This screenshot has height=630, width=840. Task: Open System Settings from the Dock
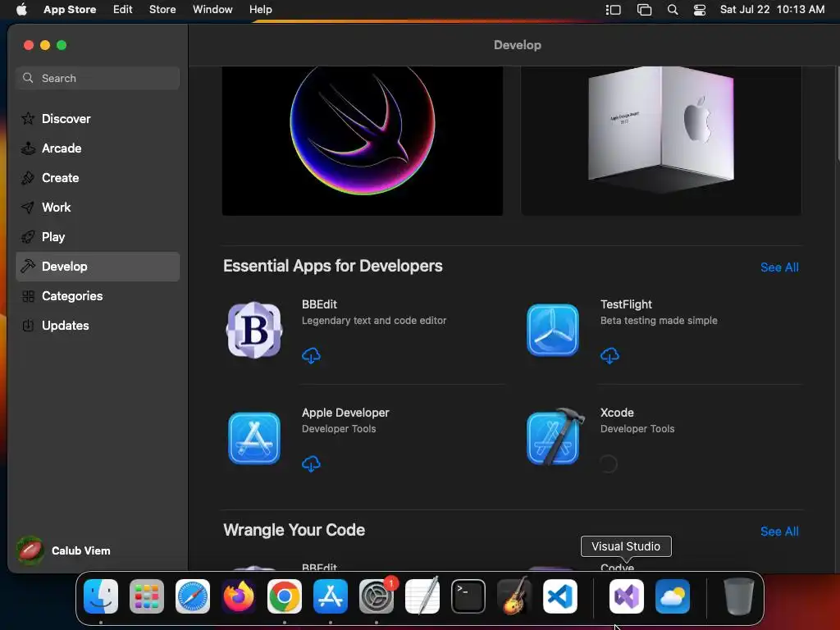[377, 596]
